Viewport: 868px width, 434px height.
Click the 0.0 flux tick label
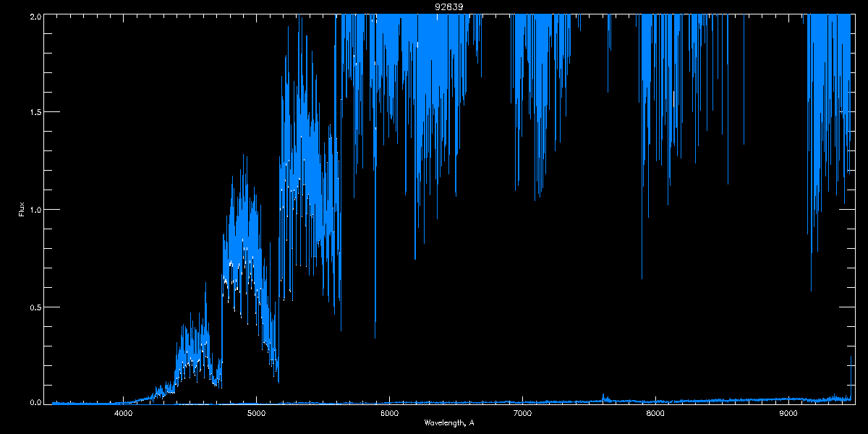coord(34,401)
